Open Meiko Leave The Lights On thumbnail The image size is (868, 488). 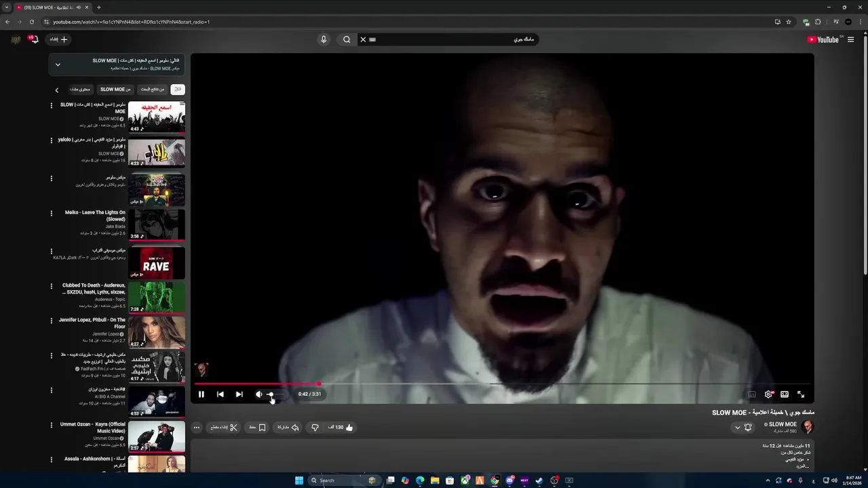(x=157, y=224)
